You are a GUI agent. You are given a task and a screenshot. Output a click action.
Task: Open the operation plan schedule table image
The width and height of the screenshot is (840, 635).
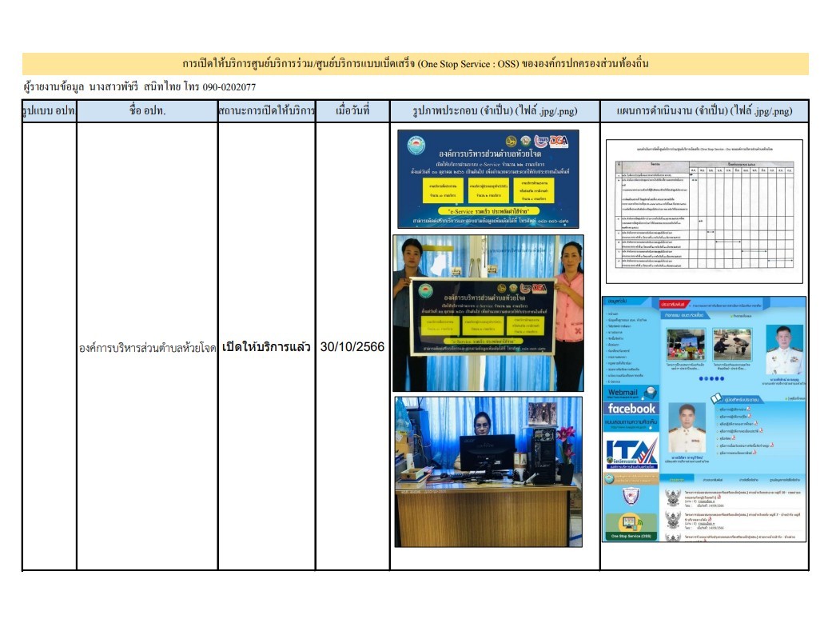704,211
